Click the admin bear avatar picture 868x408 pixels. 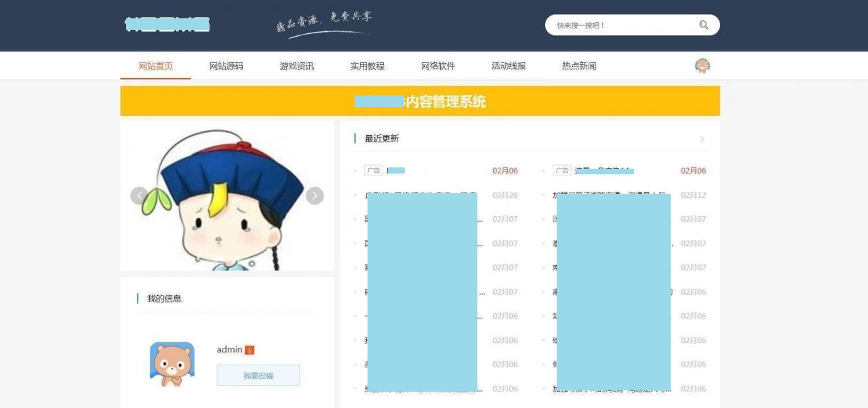tap(172, 364)
